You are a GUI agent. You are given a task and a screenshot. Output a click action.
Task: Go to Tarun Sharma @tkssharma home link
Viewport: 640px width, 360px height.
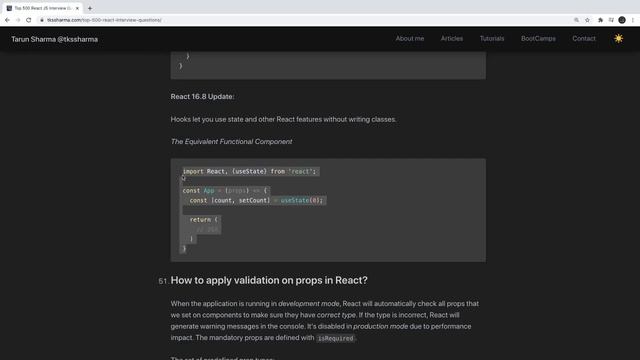click(x=55, y=39)
